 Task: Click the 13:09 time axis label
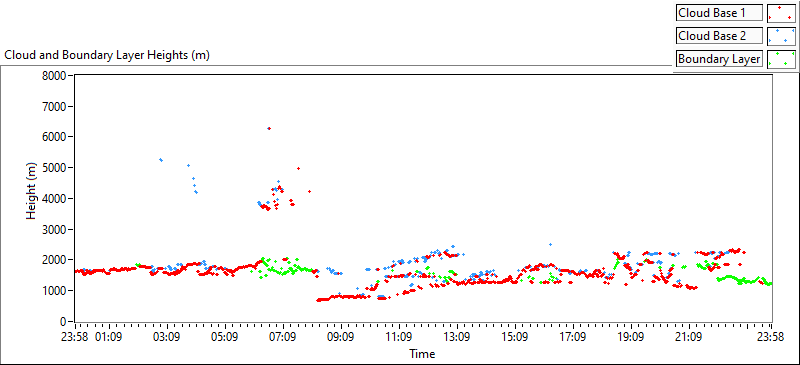[457, 337]
